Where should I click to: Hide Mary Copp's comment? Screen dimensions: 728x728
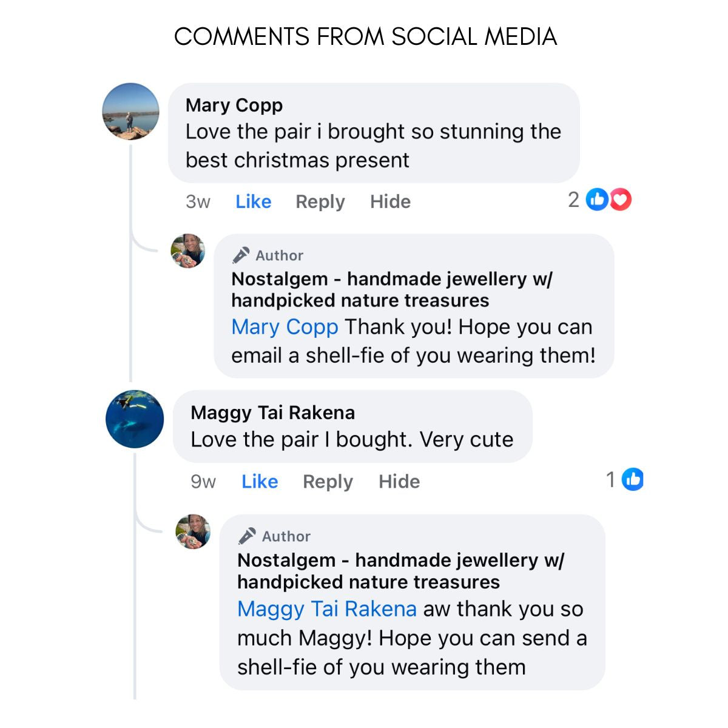pos(390,201)
